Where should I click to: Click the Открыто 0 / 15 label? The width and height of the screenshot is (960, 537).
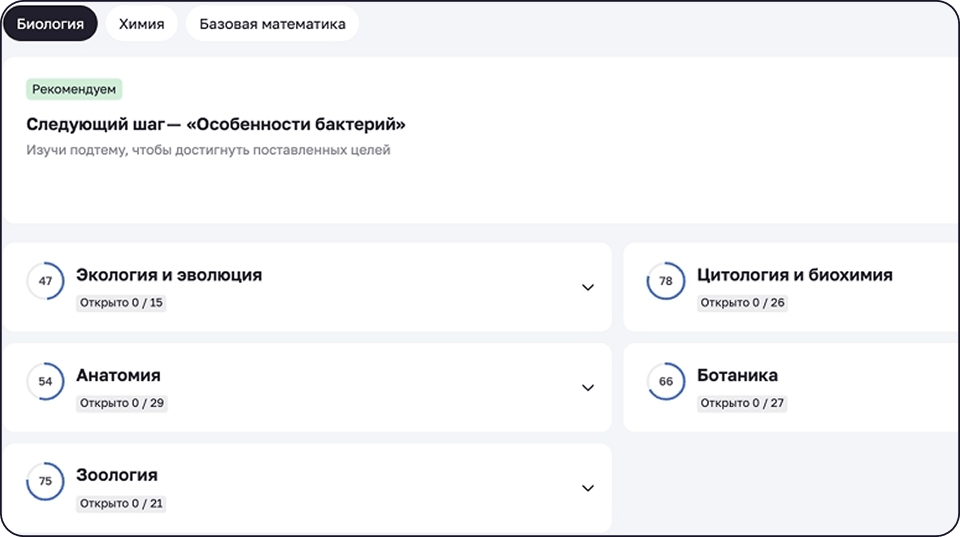click(x=121, y=303)
